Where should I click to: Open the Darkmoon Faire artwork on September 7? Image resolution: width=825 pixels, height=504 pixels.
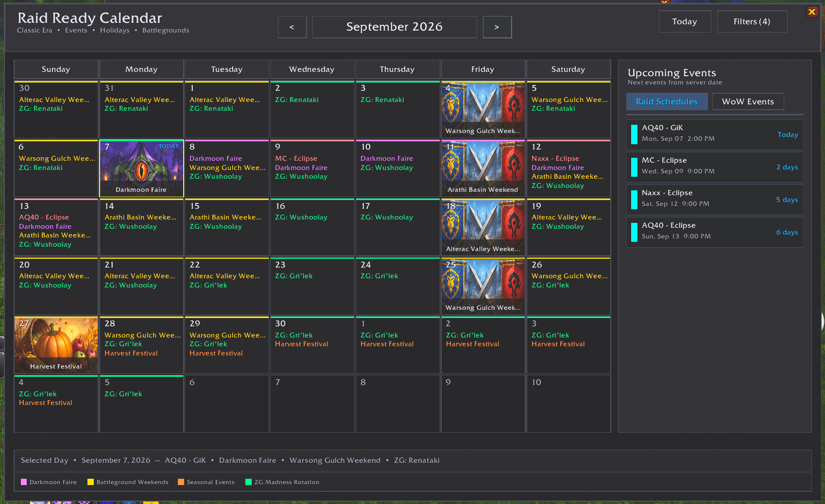pos(141,169)
